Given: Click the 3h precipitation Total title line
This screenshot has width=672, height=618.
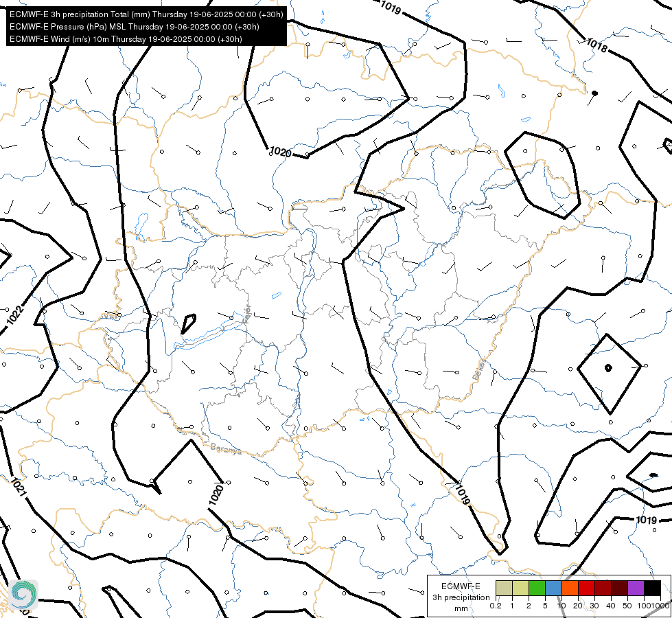Looking at the screenshot, I should click(146, 14).
